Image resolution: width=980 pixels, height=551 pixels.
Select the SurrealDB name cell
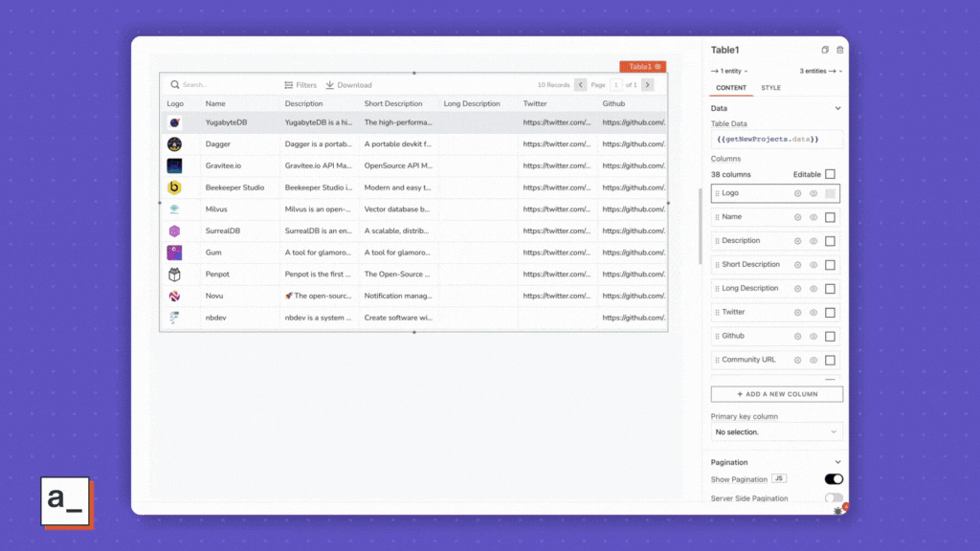tap(222, 231)
